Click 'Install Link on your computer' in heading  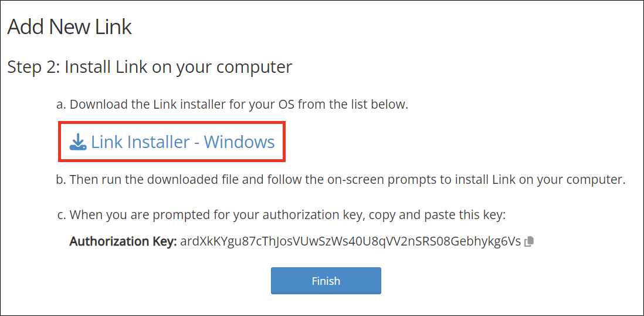click(178, 67)
